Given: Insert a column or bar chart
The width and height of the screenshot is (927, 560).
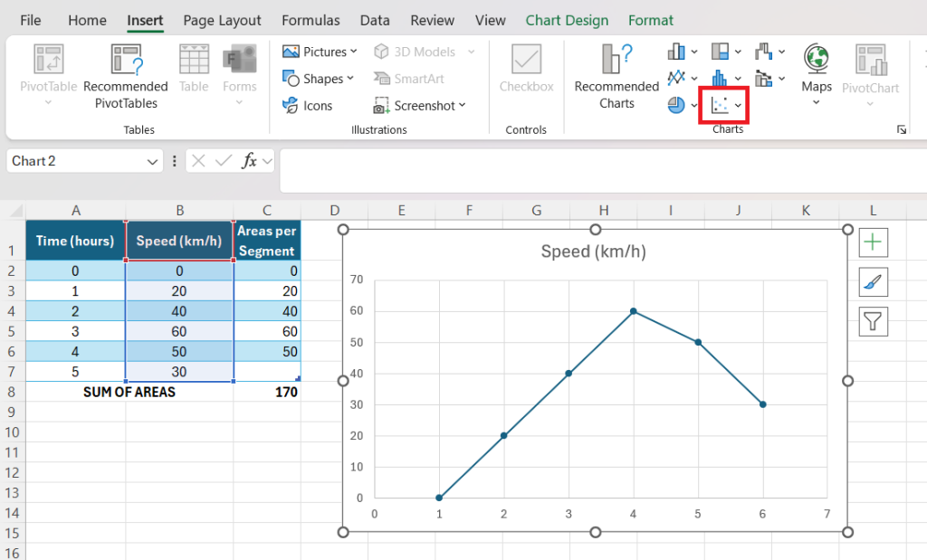Looking at the screenshot, I should (675, 52).
